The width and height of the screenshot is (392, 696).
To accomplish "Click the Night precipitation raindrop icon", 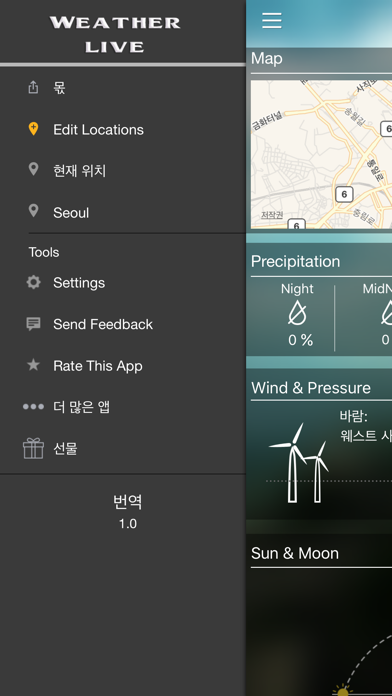I will [x=297, y=314].
